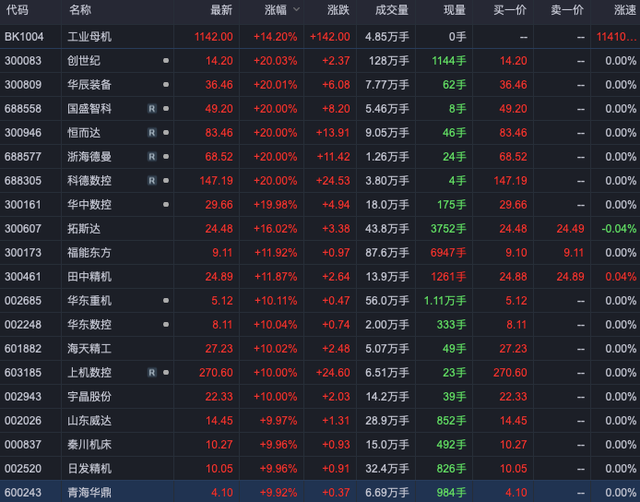Select the highlighted 青海华鼎 row
The height and width of the screenshot is (502, 640).
320,492
